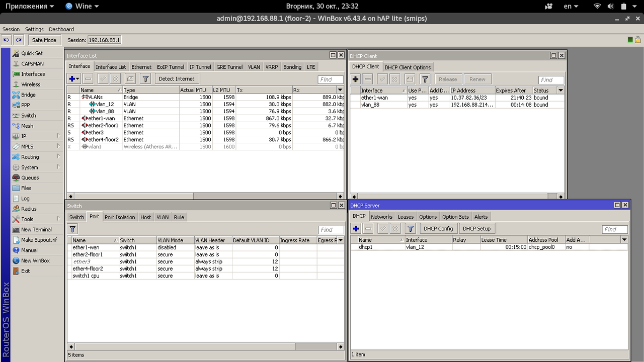644x362 pixels.
Task: Click the blue plus add icon in Interface List
Action: (x=72, y=79)
